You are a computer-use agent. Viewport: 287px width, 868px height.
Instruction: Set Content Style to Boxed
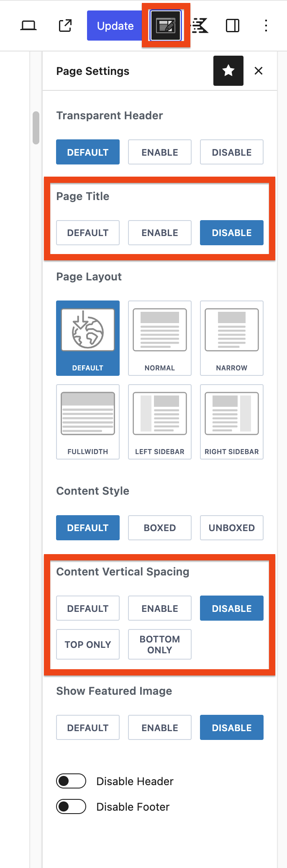[160, 528]
